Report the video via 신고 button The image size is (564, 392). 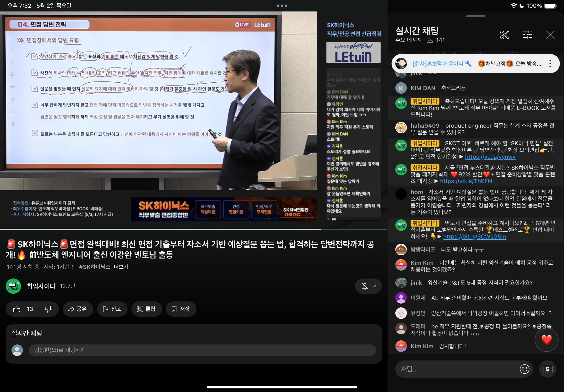click(x=112, y=309)
